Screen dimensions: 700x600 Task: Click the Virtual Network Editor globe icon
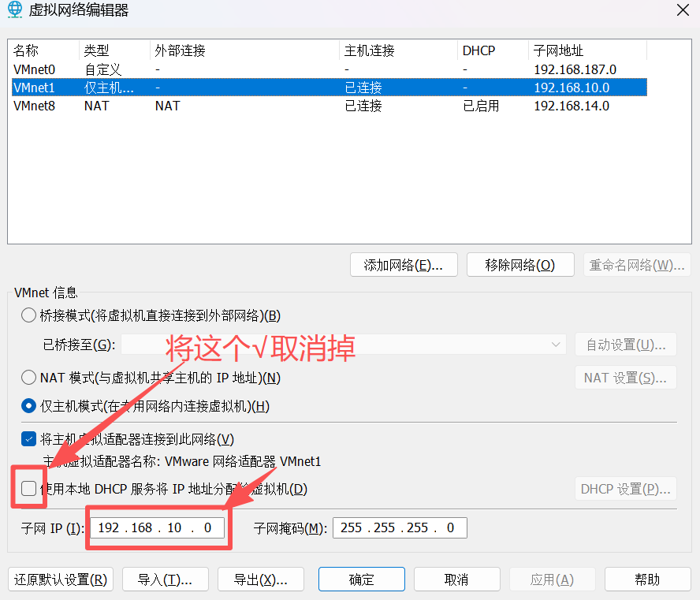[15, 10]
